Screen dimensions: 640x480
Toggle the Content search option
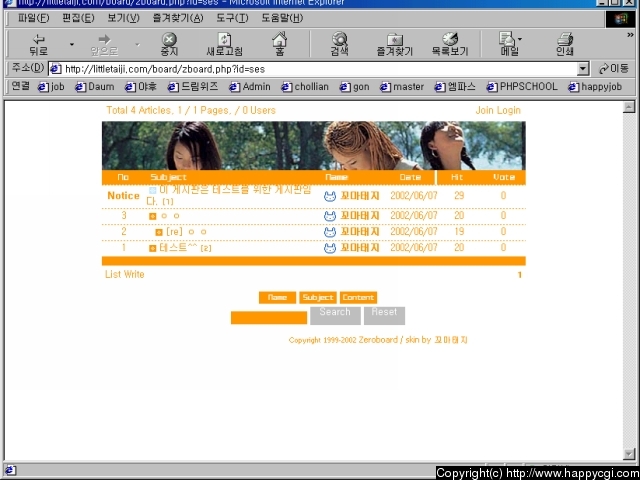(358, 298)
